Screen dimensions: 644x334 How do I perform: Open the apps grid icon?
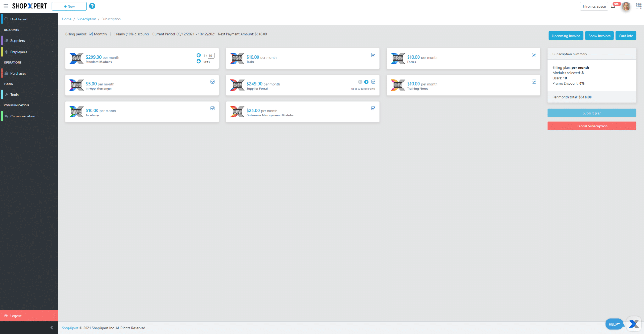[639, 6]
